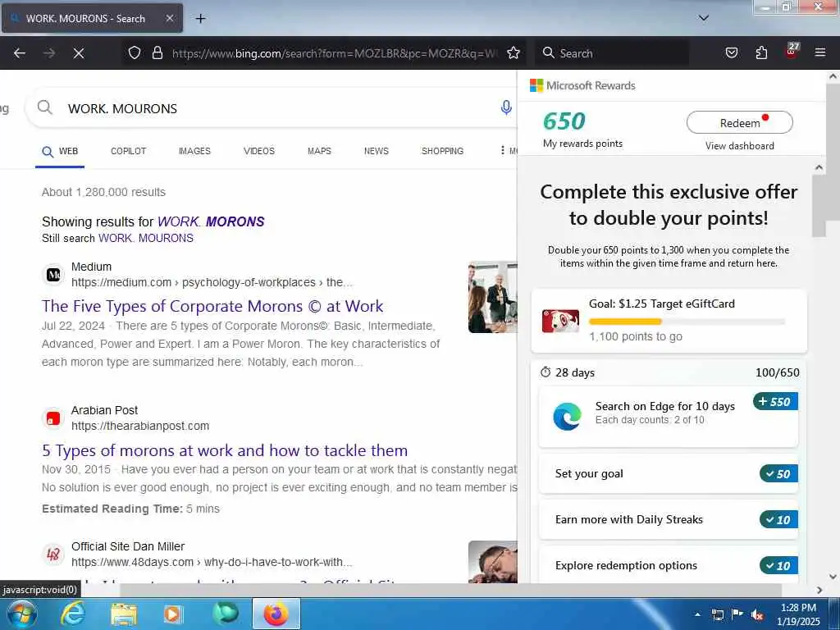Switch to the SHOPPING tab
This screenshot has width=840, height=630.
coord(442,151)
